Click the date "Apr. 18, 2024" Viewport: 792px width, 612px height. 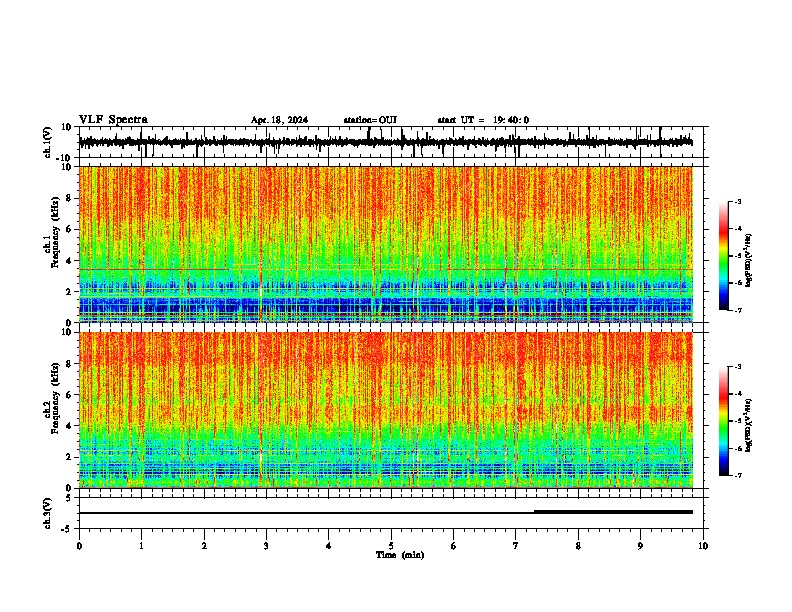click(x=279, y=120)
